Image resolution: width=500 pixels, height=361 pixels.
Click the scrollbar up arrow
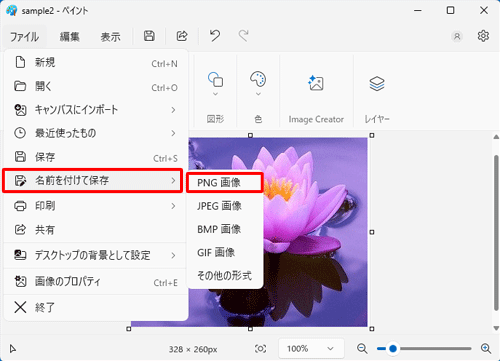tap(496, 137)
